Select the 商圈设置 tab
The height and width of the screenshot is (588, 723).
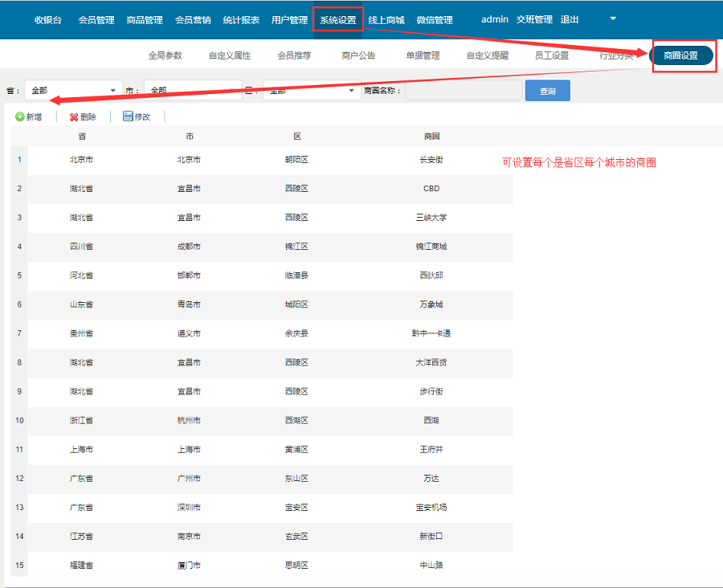680,55
